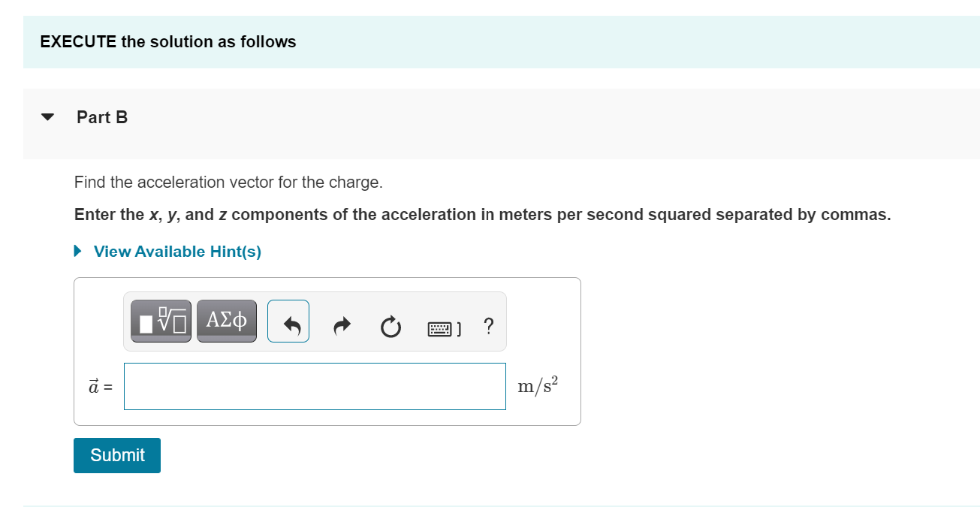Reset the answer with the circular reset icon

[390, 326]
